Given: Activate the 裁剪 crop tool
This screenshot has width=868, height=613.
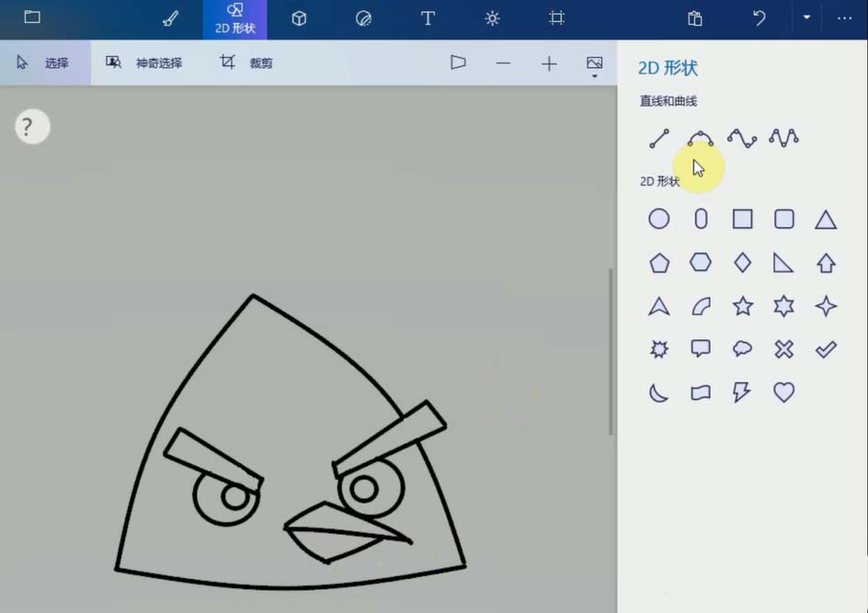Looking at the screenshot, I should [x=246, y=62].
